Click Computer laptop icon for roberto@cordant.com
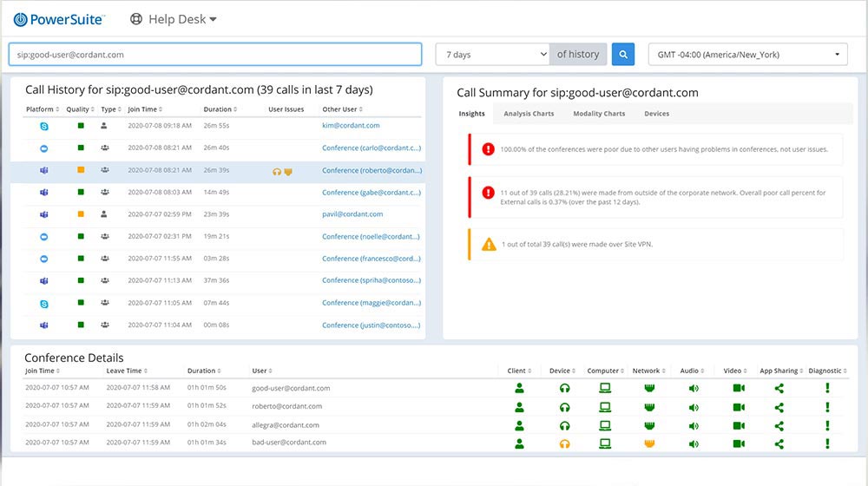The height and width of the screenshot is (486, 868). point(605,407)
